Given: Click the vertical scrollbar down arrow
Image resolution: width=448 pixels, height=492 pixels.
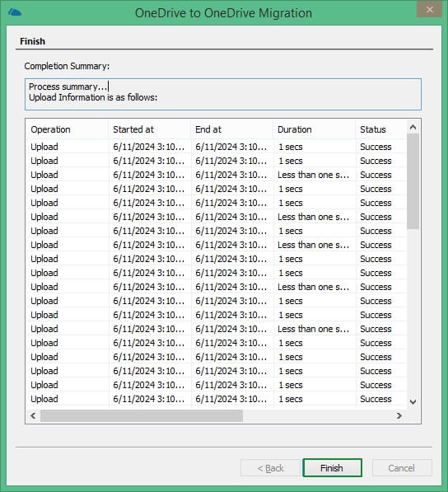Looking at the screenshot, I should point(413,401).
